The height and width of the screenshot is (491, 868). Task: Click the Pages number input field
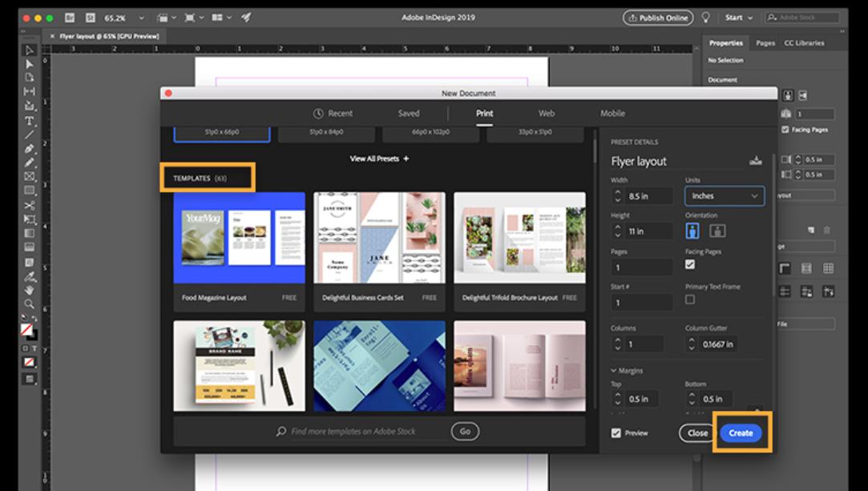[642, 267]
